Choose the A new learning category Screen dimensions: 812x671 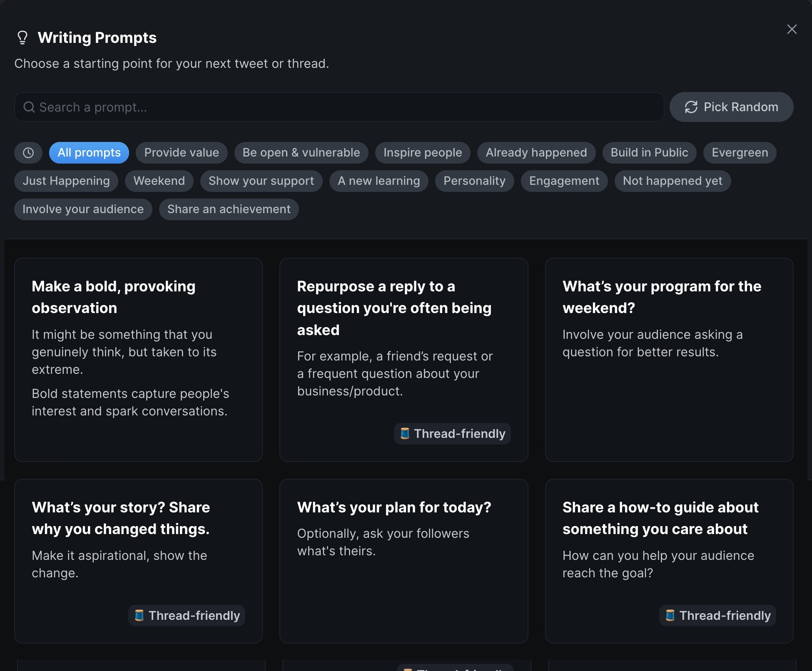tap(379, 181)
